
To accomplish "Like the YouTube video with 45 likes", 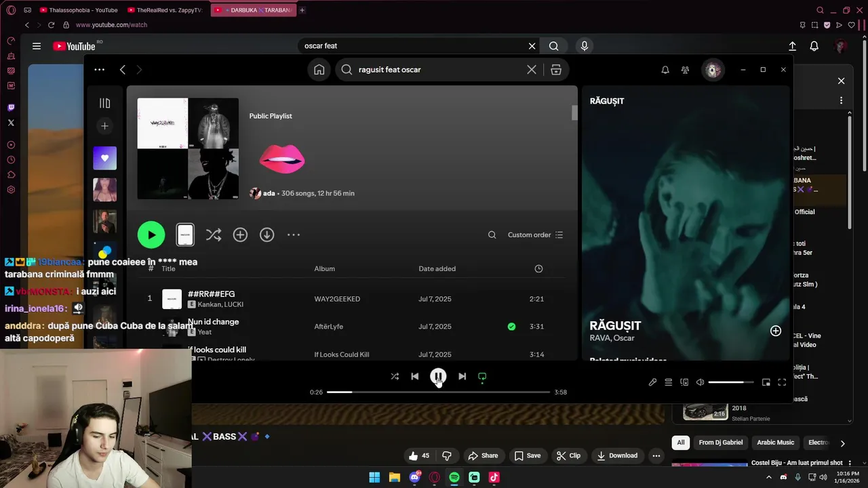I will click(x=419, y=455).
